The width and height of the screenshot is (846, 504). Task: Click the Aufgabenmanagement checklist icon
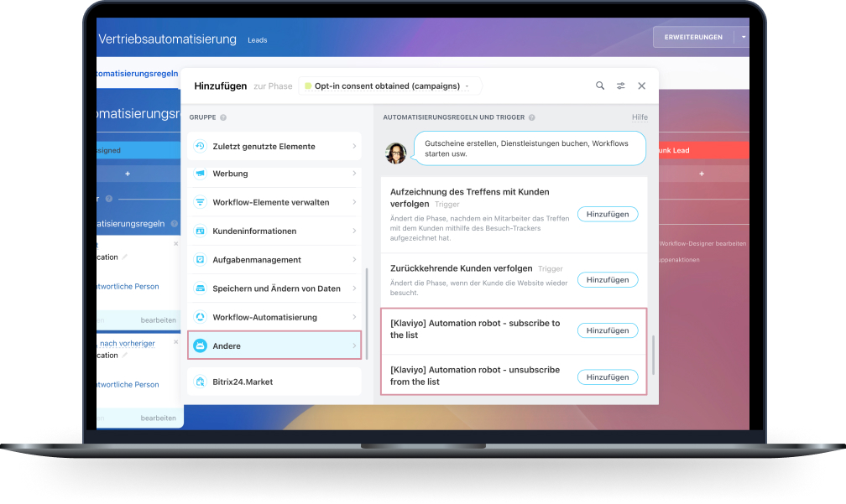click(201, 260)
